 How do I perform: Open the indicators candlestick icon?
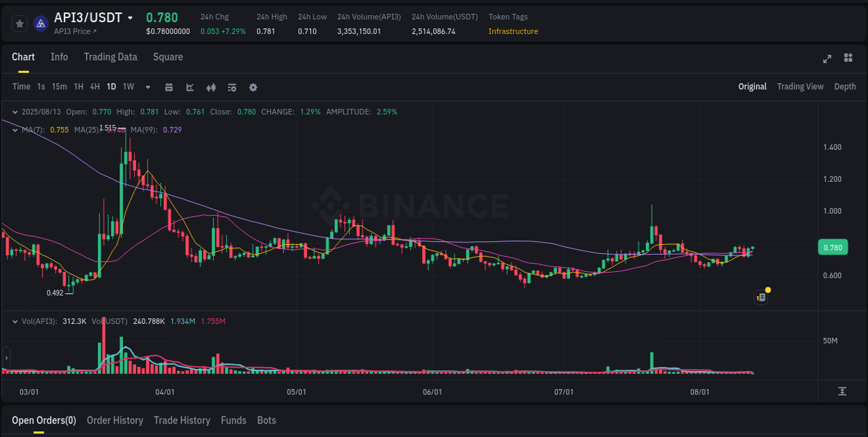click(210, 87)
